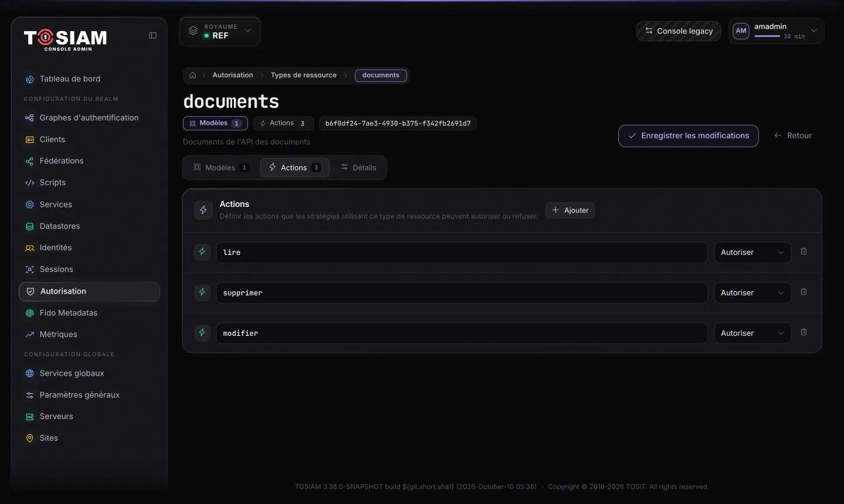Screen dimensions: 844x504
Task: Switch to the Modèles tab
Action: point(221,168)
